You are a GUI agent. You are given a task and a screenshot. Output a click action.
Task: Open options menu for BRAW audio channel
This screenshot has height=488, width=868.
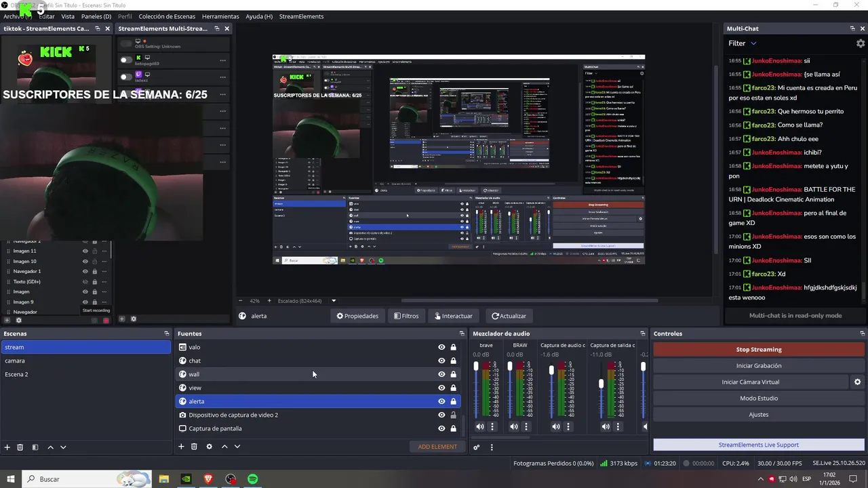pyautogui.click(x=526, y=427)
